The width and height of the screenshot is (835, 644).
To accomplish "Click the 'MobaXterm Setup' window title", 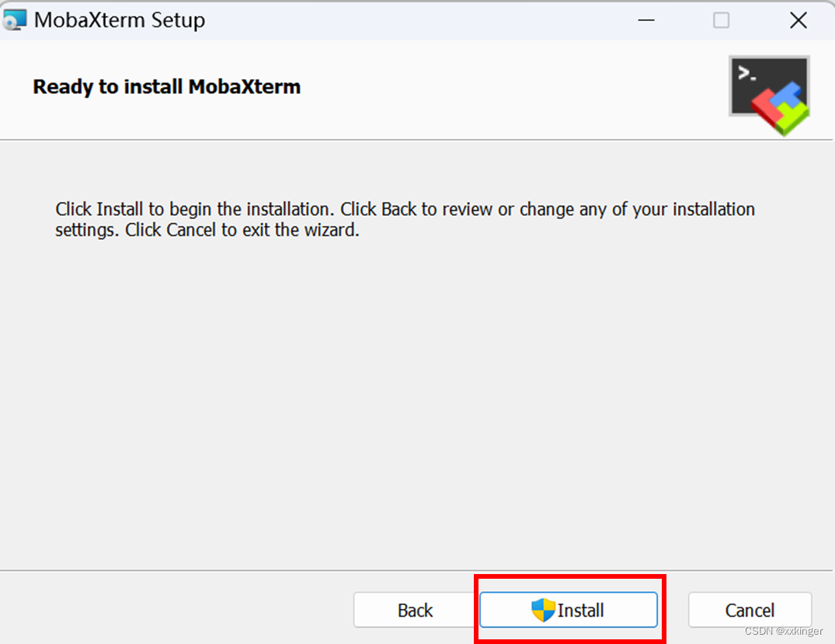I will coord(120,20).
